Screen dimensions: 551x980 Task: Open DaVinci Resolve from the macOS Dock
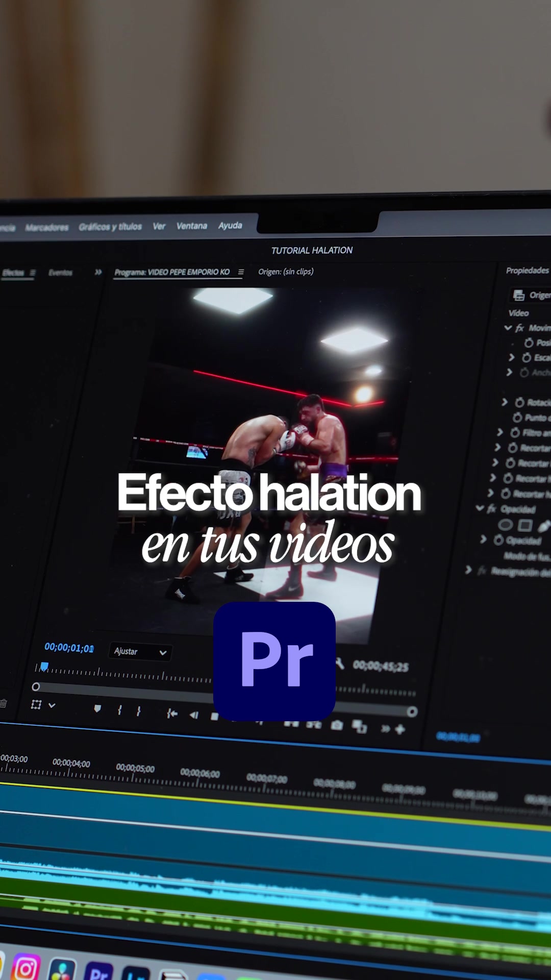(62, 969)
